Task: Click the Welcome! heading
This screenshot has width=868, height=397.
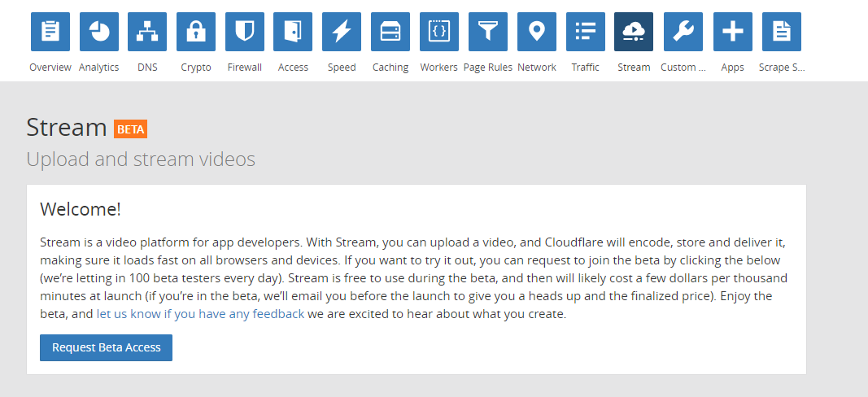Action: click(81, 209)
